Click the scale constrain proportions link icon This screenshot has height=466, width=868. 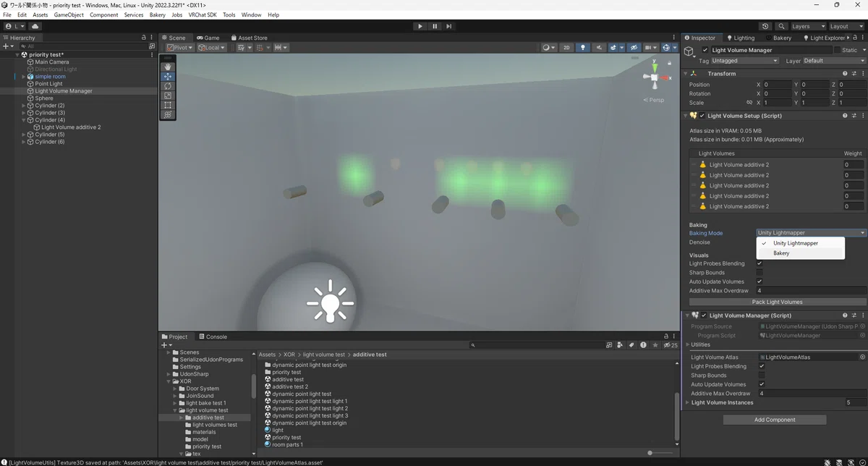tap(749, 103)
